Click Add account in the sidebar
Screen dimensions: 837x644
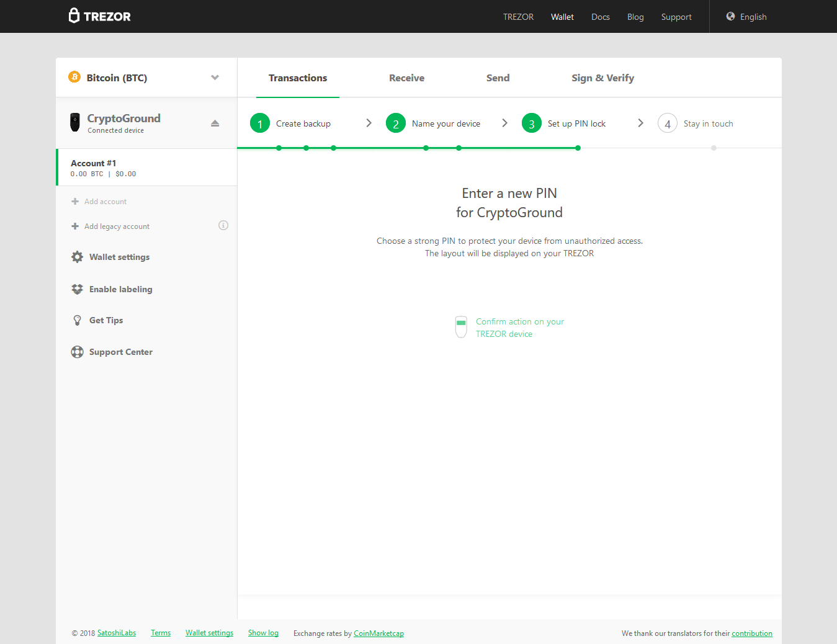point(105,202)
